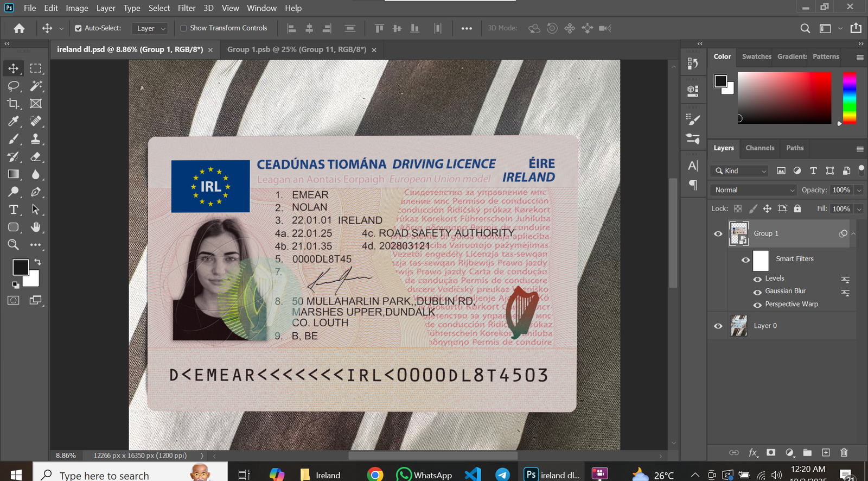Select the Clone Stamp tool
The width and height of the screenshot is (868, 481).
tap(36, 139)
